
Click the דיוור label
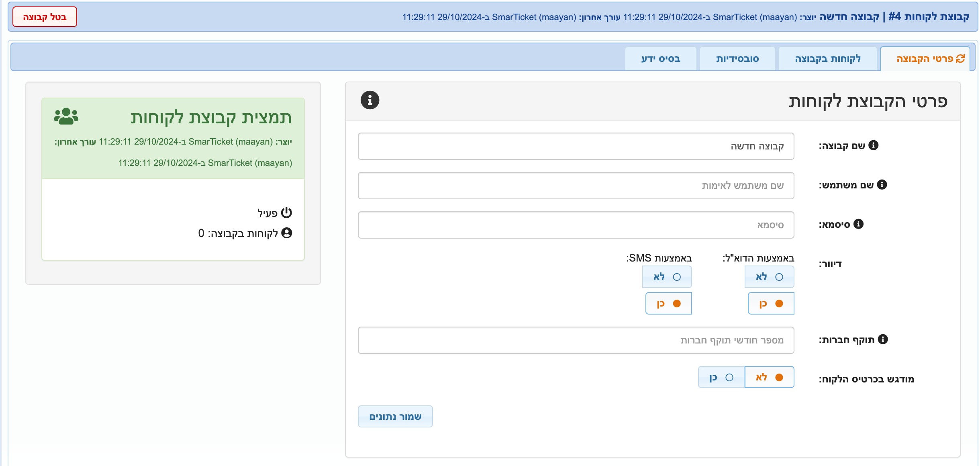(x=830, y=264)
